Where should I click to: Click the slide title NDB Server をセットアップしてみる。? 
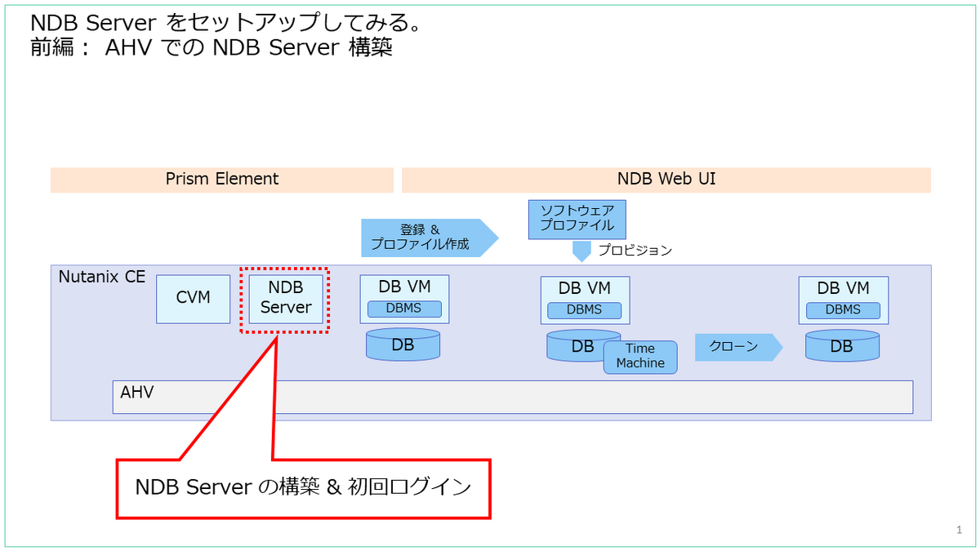[225, 21]
